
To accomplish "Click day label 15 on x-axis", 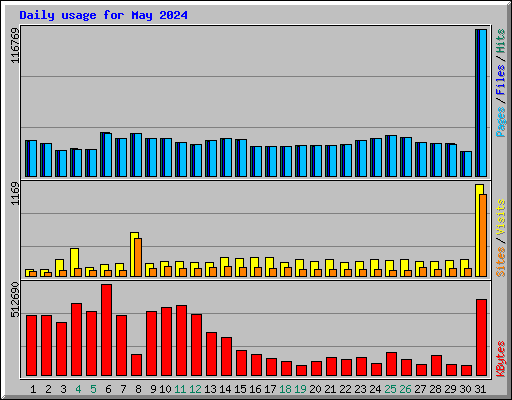I will (x=240, y=389).
